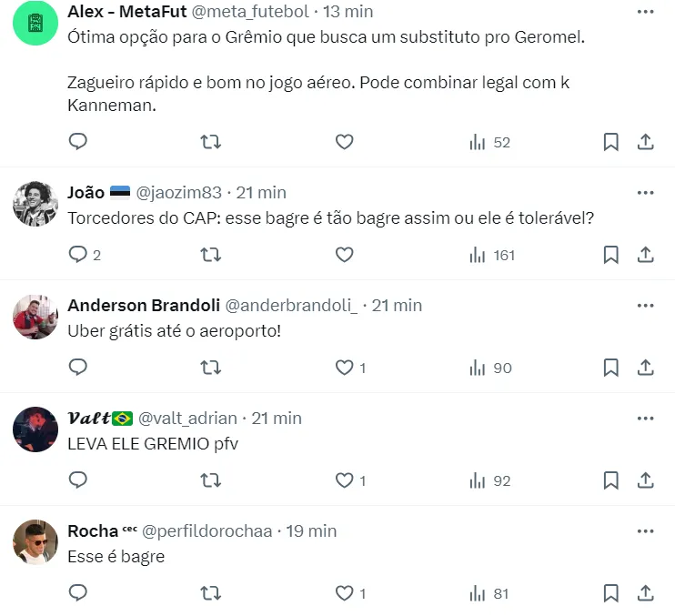This screenshot has width=675, height=616.
Task: View analytics of Anderson Brandoli's tweet
Action: (490, 368)
